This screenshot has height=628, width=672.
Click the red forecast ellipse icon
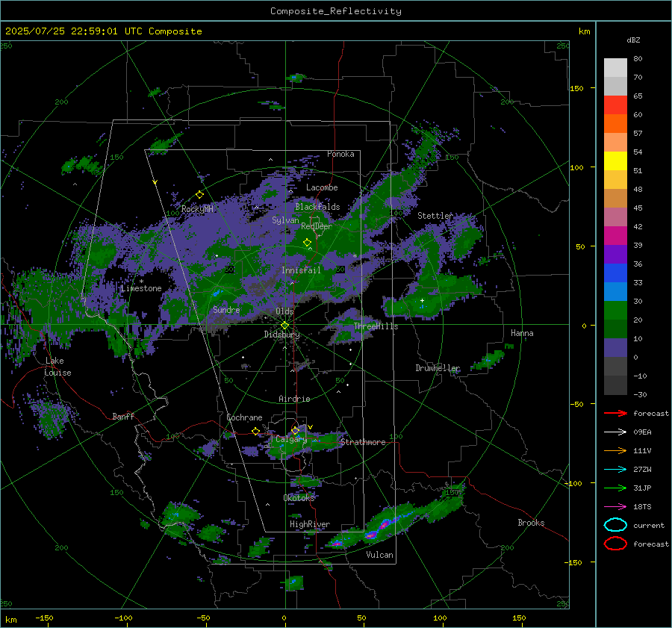[615, 544]
